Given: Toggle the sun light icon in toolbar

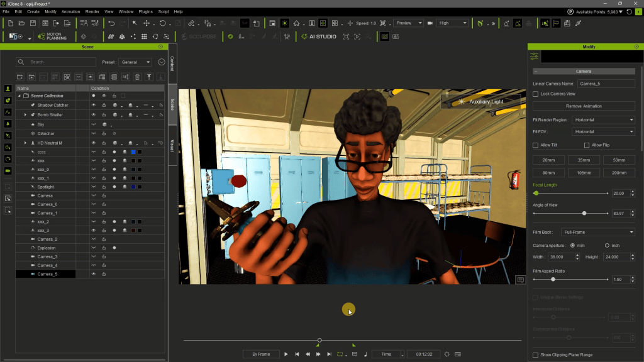Looking at the screenshot, I should [284, 23].
